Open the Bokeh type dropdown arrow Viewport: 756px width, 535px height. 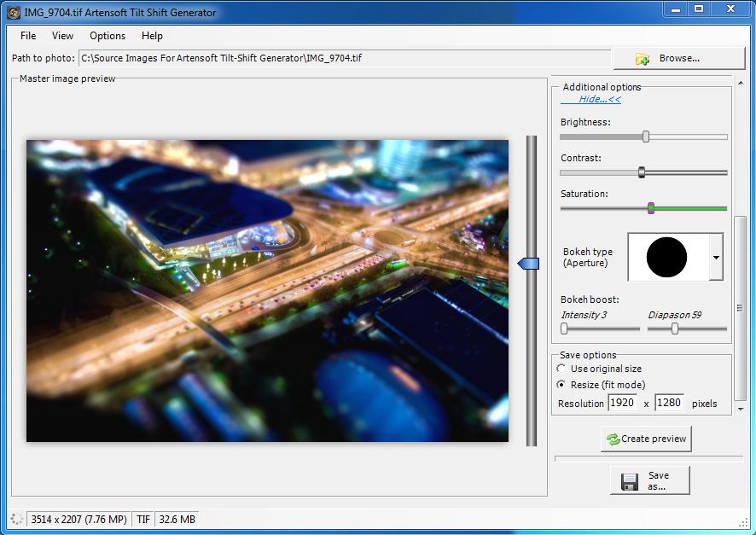point(716,257)
